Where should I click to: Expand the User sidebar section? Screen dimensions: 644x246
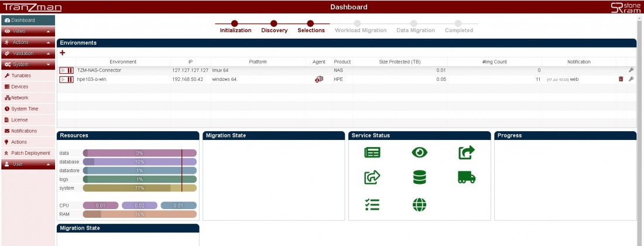pos(28,164)
